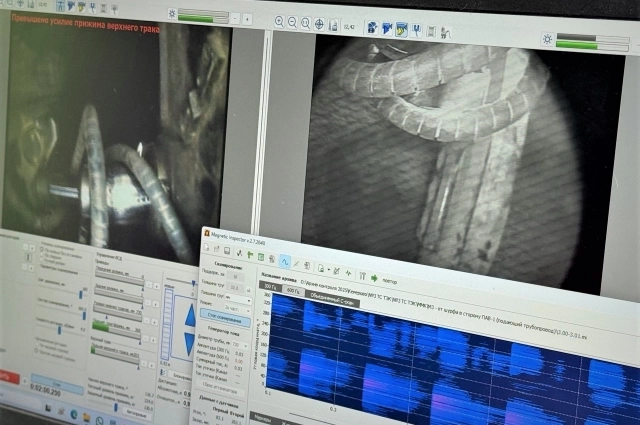The image size is (640, 425).
Task: Click the zoom out magnifier icon
Action: pyautogui.click(x=291, y=21)
